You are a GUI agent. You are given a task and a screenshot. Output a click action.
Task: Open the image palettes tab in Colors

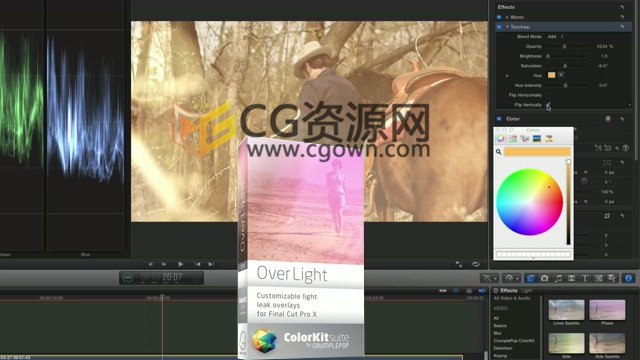[x=537, y=139]
